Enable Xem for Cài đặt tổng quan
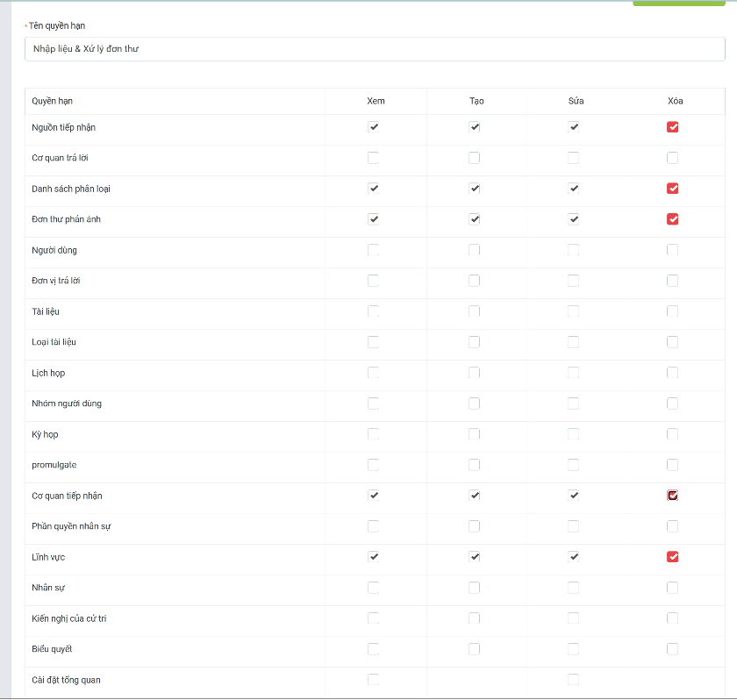Screen dimensions: 737x700 (x=374, y=680)
